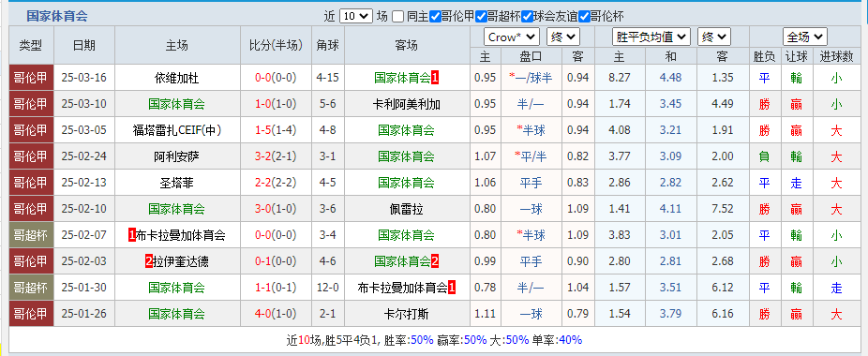868x356 pixels.
Task: Click red badge 2 beside 国家体育会 on 25-02-03
Action: click(435, 261)
